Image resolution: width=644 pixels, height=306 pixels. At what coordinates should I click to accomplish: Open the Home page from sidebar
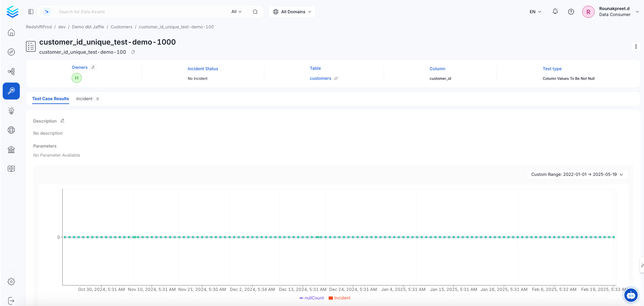11,32
